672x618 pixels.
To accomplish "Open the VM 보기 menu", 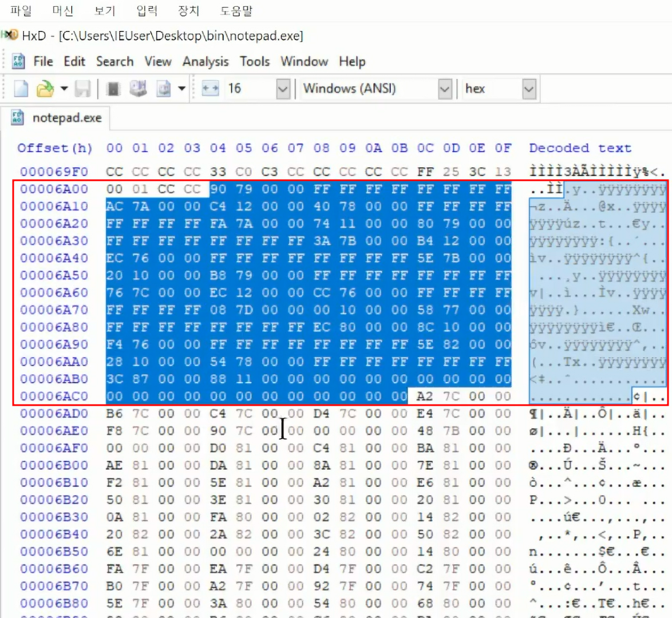I will (x=105, y=10).
